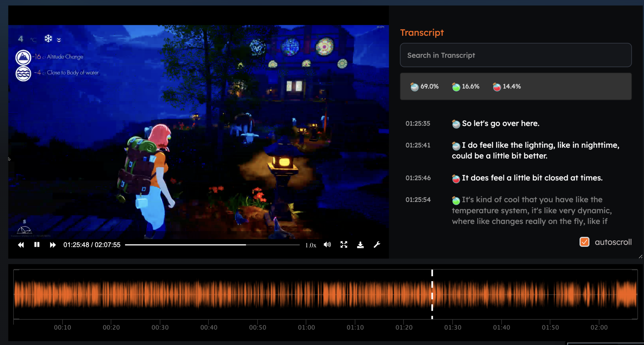Click the skip forward icon
The height and width of the screenshot is (345, 644).
[x=53, y=244]
